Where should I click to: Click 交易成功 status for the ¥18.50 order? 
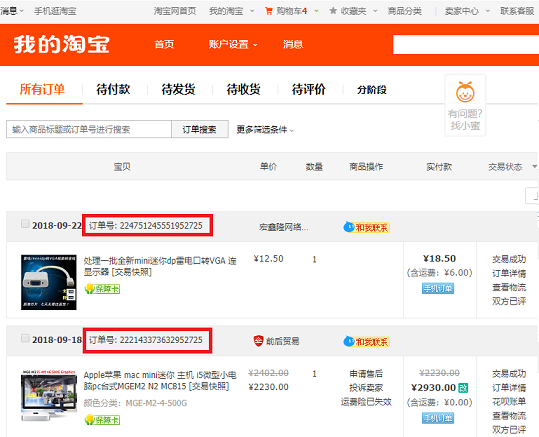(x=509, y=259)
